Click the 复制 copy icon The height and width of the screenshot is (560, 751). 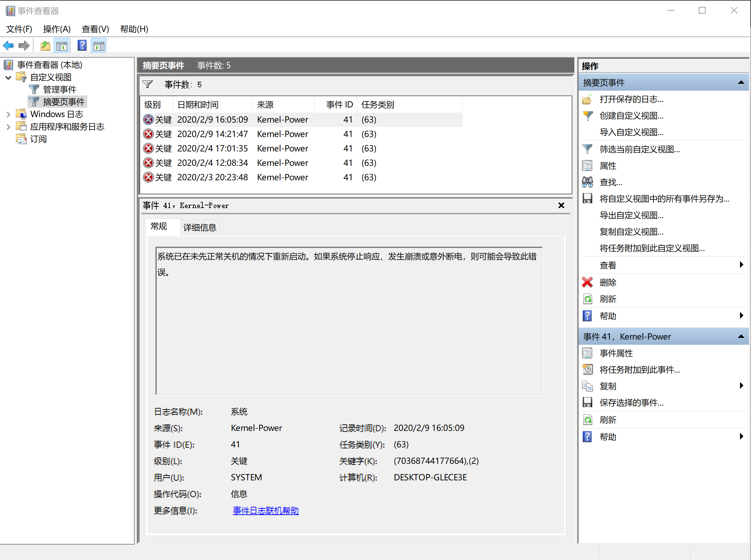(587, 386)
